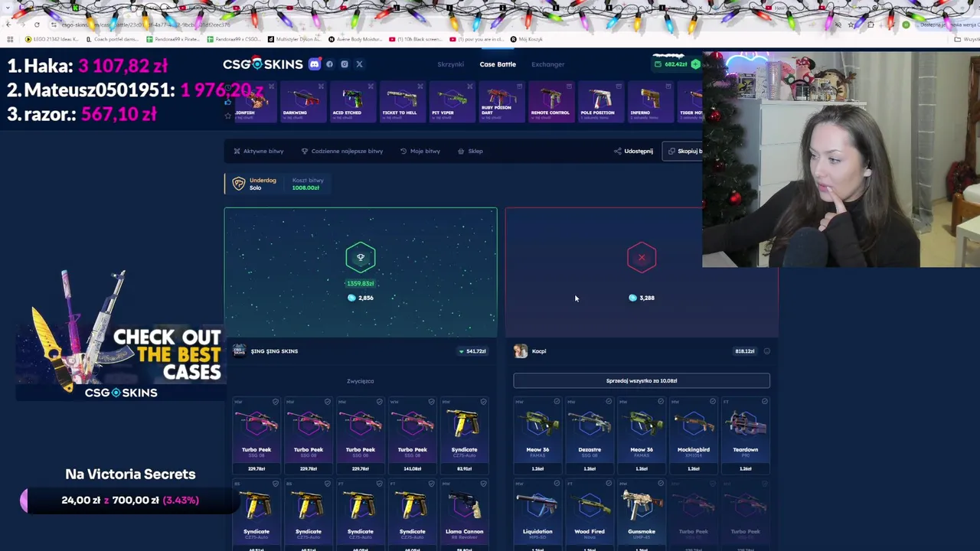Click the Koszt bitwy 1008.00zł text

[308, 184]
